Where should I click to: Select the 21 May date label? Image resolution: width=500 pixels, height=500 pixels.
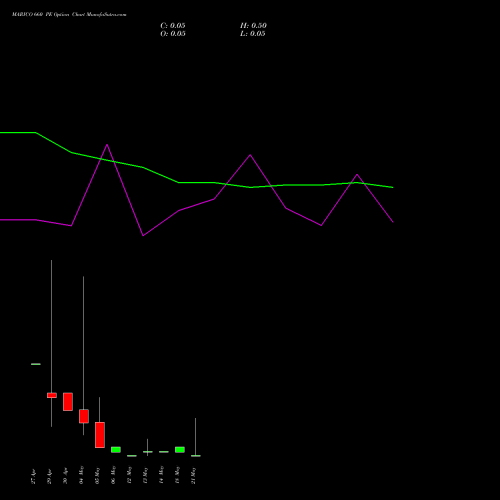(193, 475)
